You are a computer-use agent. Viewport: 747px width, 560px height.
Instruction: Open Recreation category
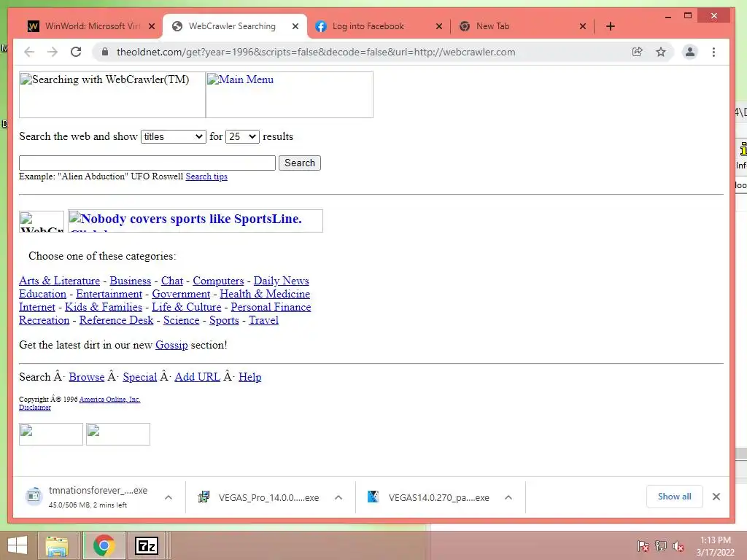pos(44,321)
